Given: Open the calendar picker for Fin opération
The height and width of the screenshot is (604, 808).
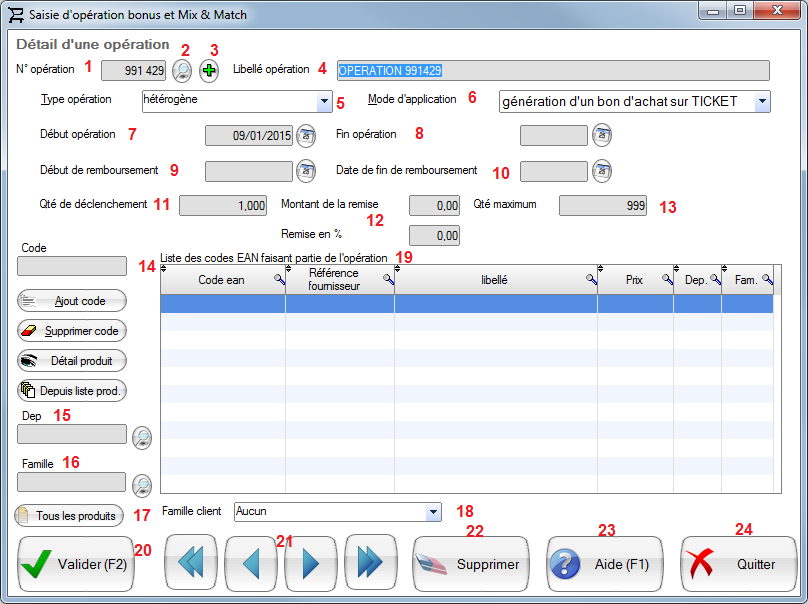Looking at the screenshot, I should click(601, 136).
